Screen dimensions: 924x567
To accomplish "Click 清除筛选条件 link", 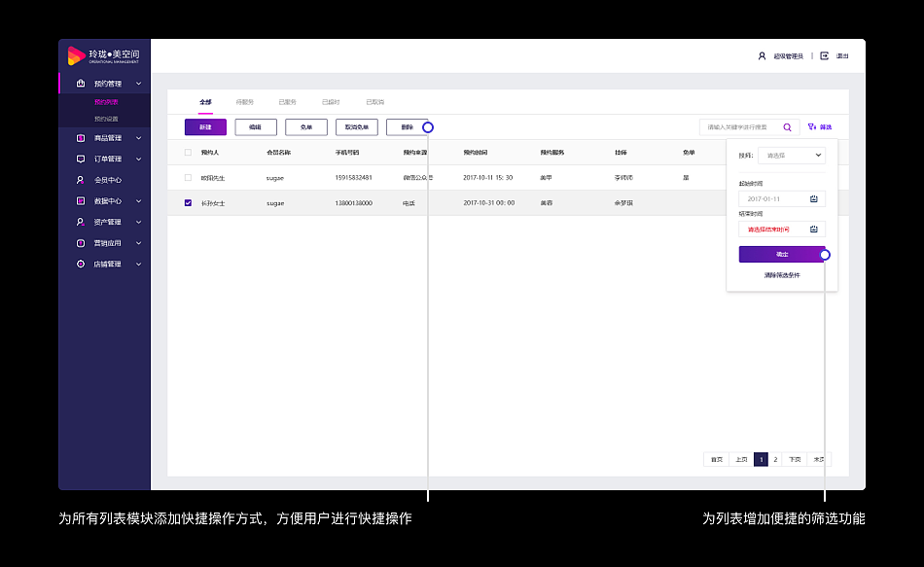I will [782, 275].
